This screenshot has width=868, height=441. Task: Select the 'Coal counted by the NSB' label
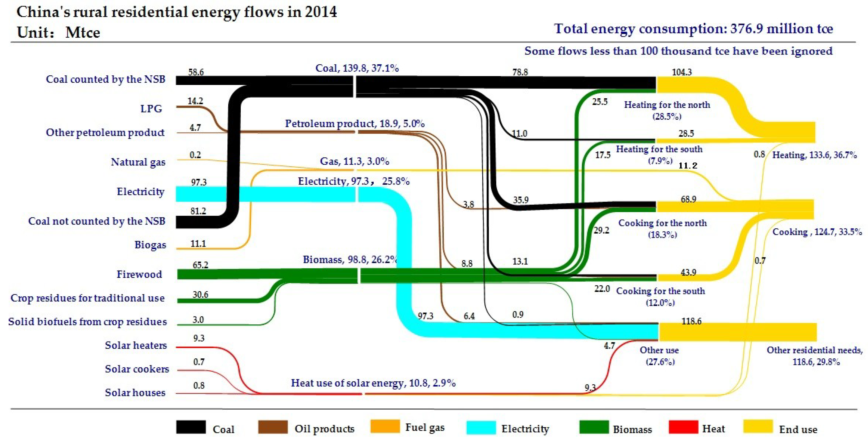click(106, 79)
